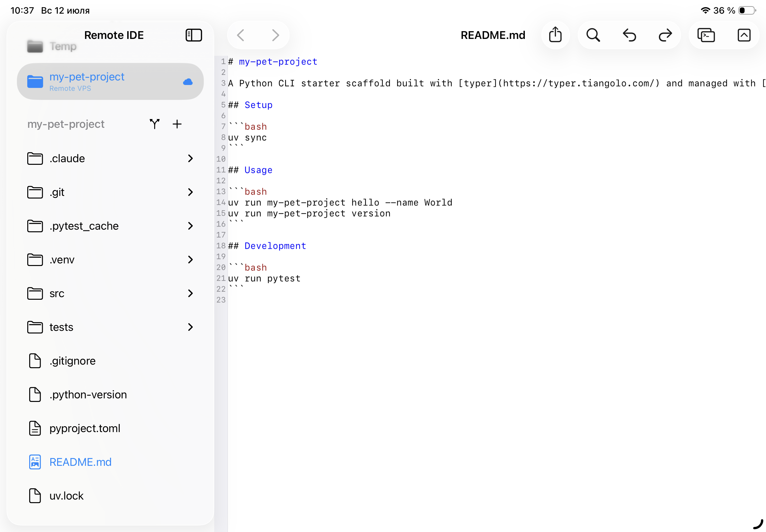
Task: Click the .gitignore file icon
Action: pyautogui.click(x=35, y=361)
